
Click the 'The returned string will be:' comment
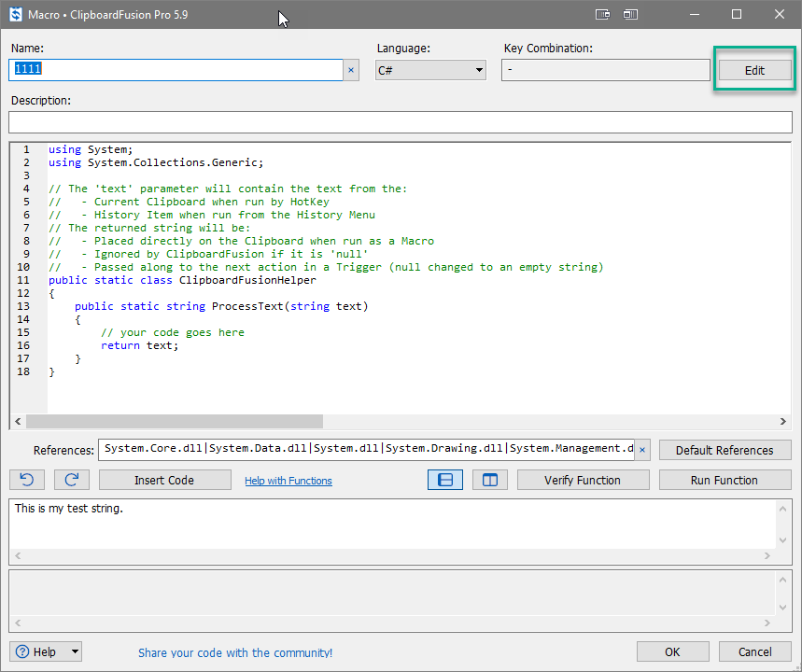[x=149, y=228]
